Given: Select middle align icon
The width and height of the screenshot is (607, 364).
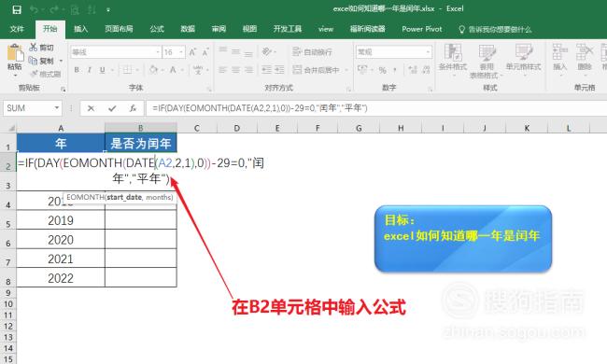Looking at the screenshot, I should (235, 51).
